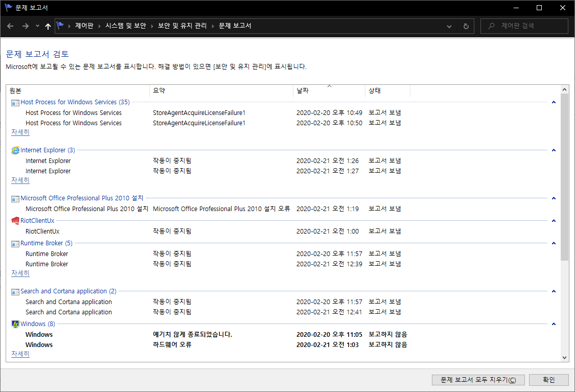Navigate to 시스템 및 보안 breadcrumb

(126, 26)
